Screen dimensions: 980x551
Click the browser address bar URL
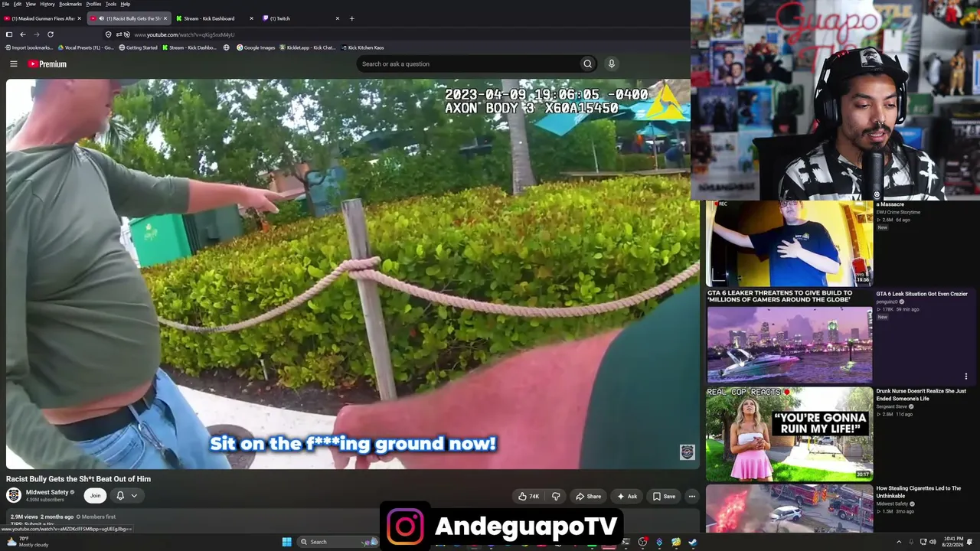(185, 34)
